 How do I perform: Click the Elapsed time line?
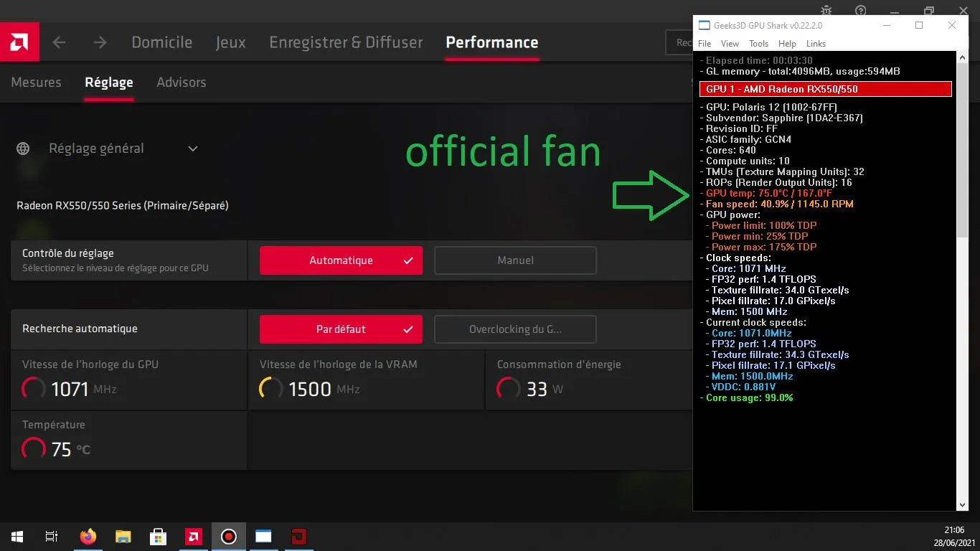click(x=756, y=60)
